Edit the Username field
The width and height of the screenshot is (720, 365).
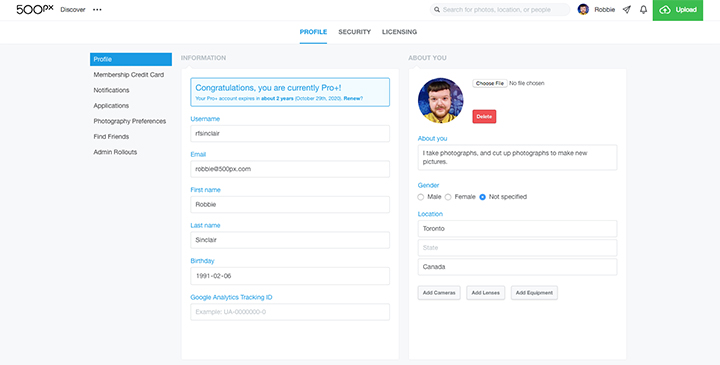290,134
